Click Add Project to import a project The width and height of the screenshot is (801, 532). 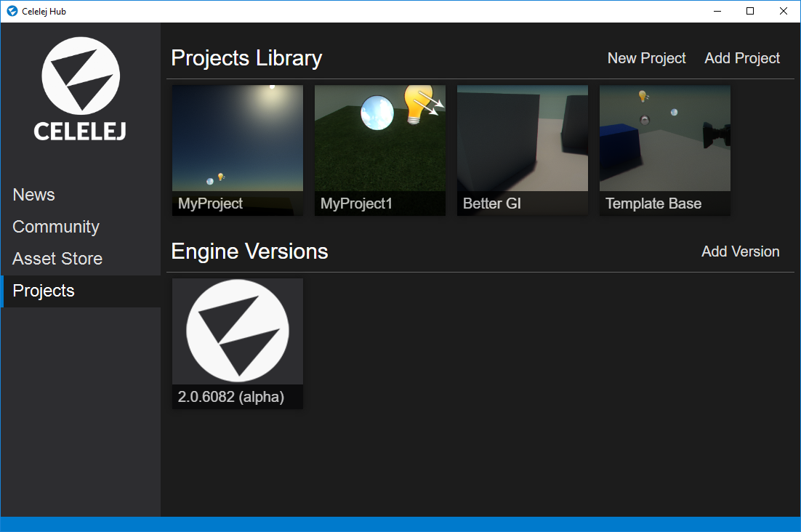[742, 58]
